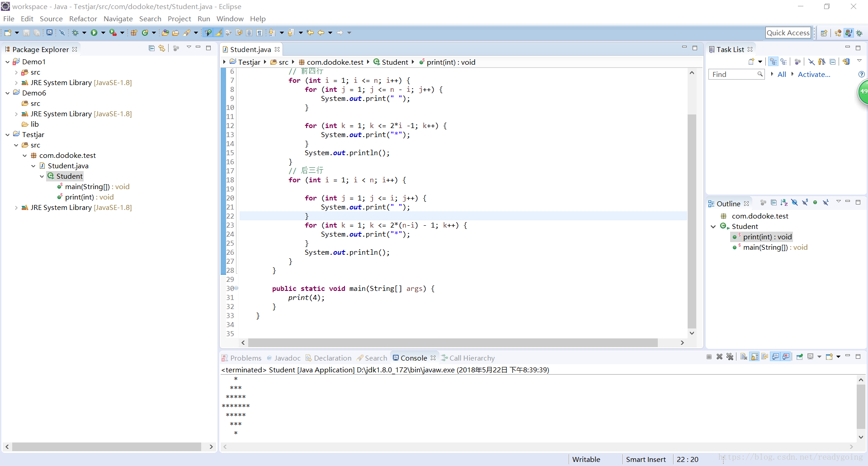Open the Package Explorer view menu triangle
This screenshot has height=466, width=868.
tap(189, 48)
